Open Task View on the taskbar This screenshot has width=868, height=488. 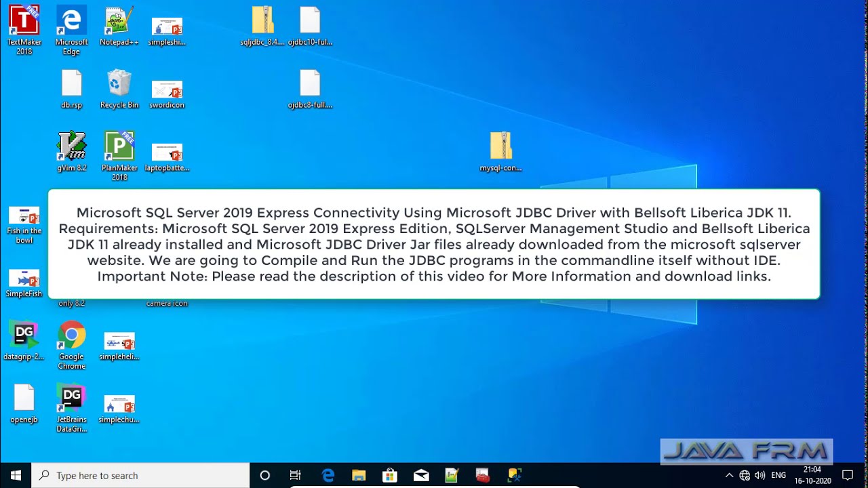(x=295, y=475)
